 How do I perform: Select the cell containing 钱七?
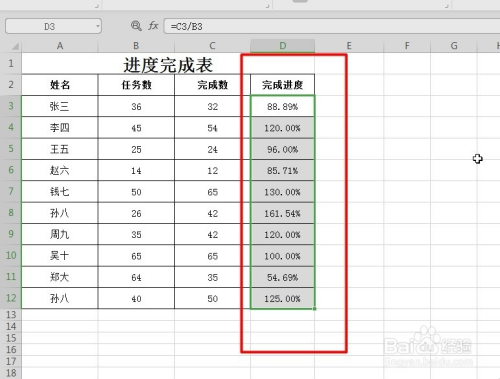click(60, 192)
